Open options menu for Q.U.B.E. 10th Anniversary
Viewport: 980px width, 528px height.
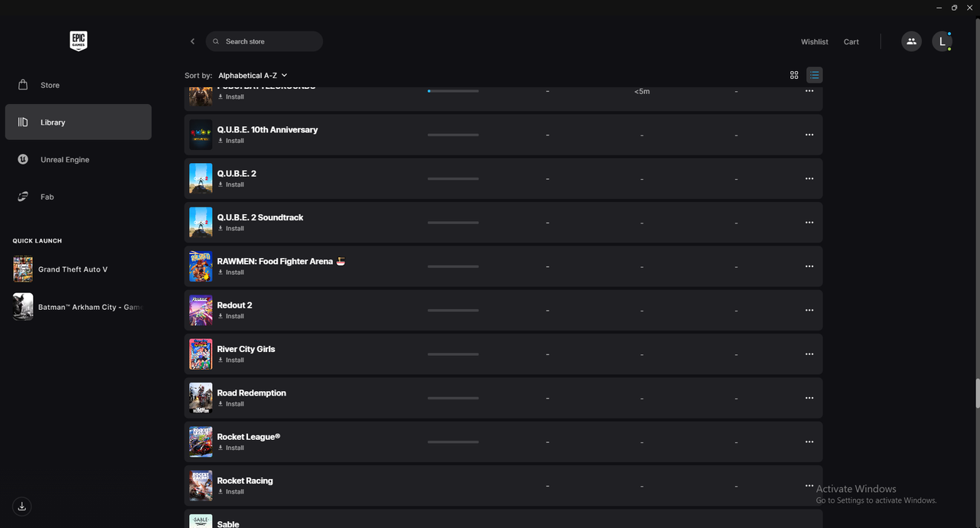point(809,135)
